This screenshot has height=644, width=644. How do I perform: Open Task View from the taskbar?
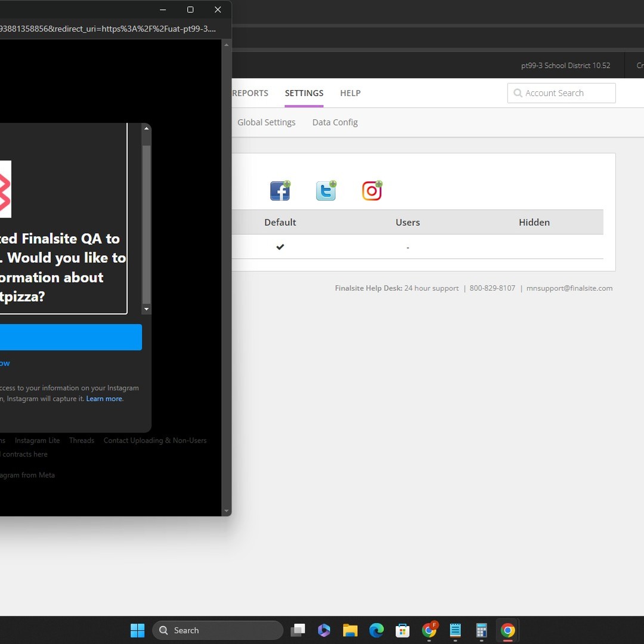298,630
